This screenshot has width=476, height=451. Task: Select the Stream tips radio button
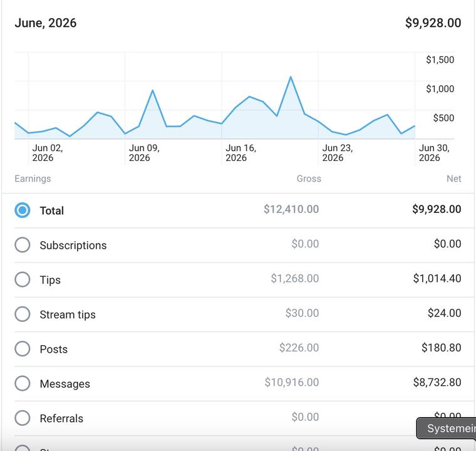click(23, 314)
